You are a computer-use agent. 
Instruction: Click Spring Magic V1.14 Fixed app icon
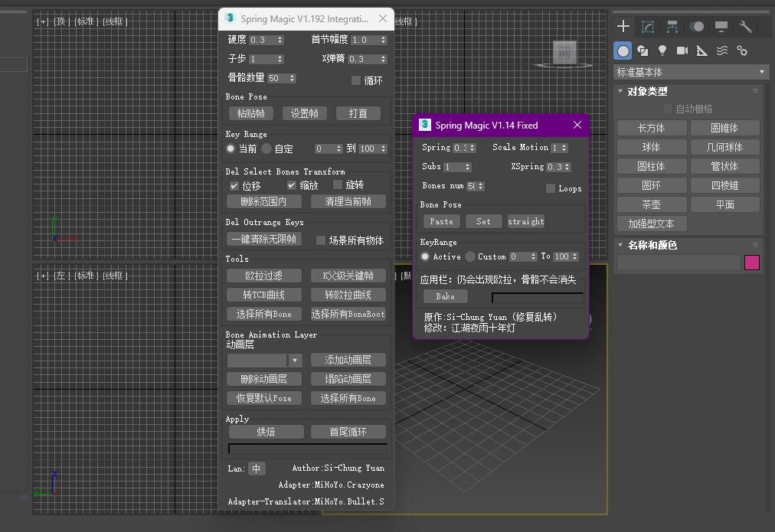424,125
